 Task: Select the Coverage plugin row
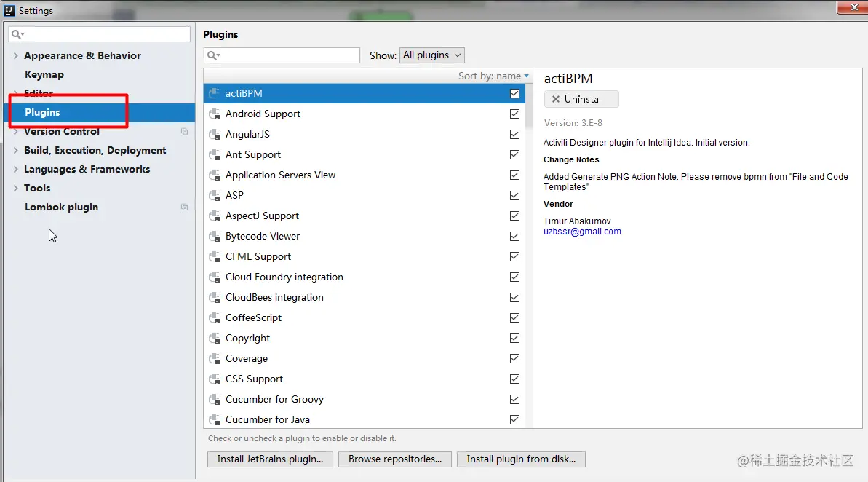(x=365, y=359)
